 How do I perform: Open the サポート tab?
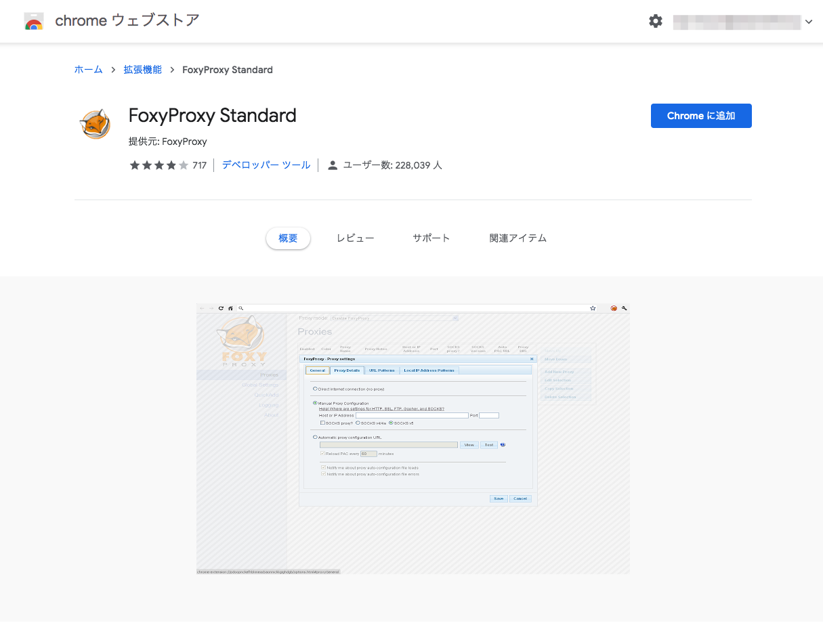click(x=431, y=238)
